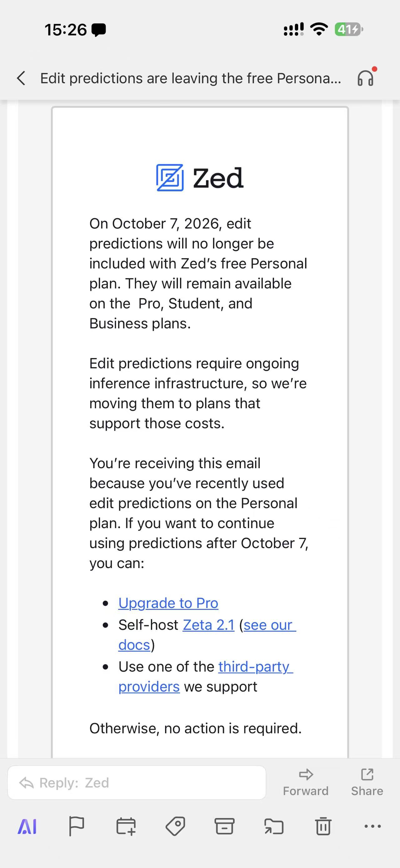Archive this email via box icon

point(224,826)
